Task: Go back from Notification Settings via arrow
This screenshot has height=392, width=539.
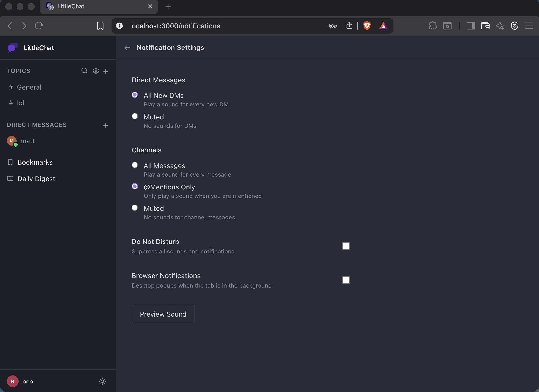Action: [127, 47]
